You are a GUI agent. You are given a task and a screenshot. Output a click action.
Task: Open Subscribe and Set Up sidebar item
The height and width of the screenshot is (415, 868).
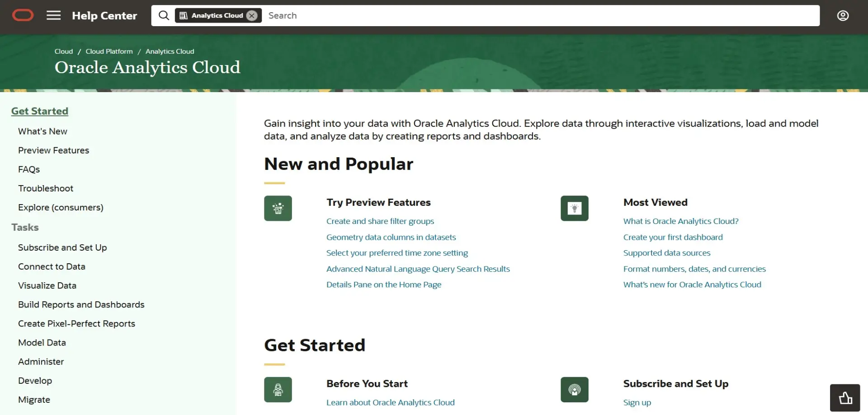[62, 247]
